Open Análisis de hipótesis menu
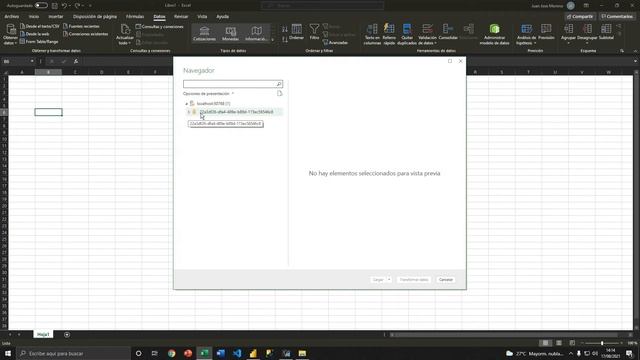The width and height of the screenshot is (640, 360). click(526, 34)
